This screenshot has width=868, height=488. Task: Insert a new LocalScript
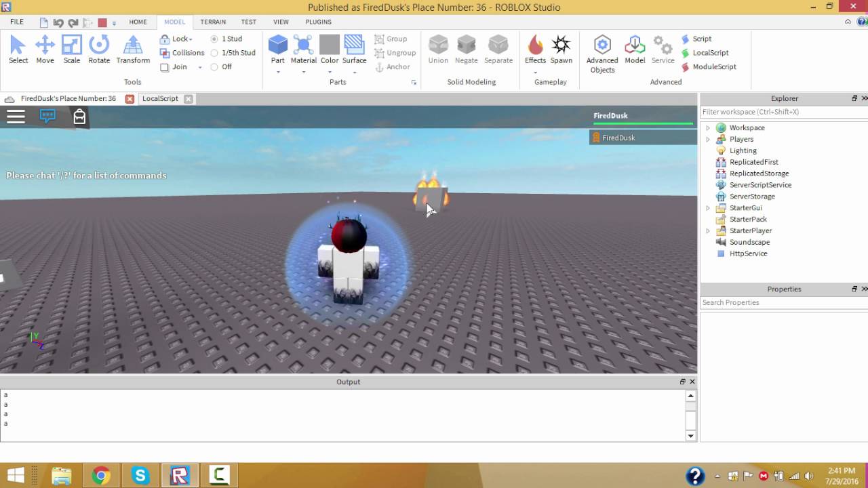705,53
